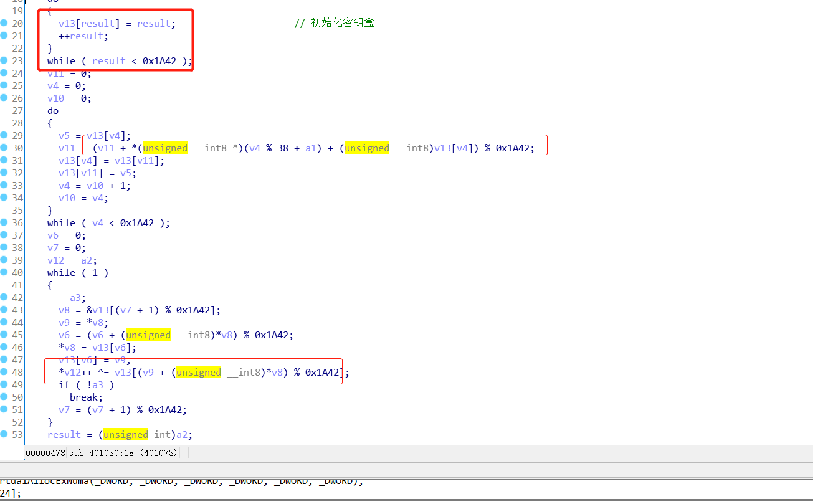813x504 pixels.
Task: Click 'sub_401030:18 (401073)' location text
Action: tap(123, 453)
